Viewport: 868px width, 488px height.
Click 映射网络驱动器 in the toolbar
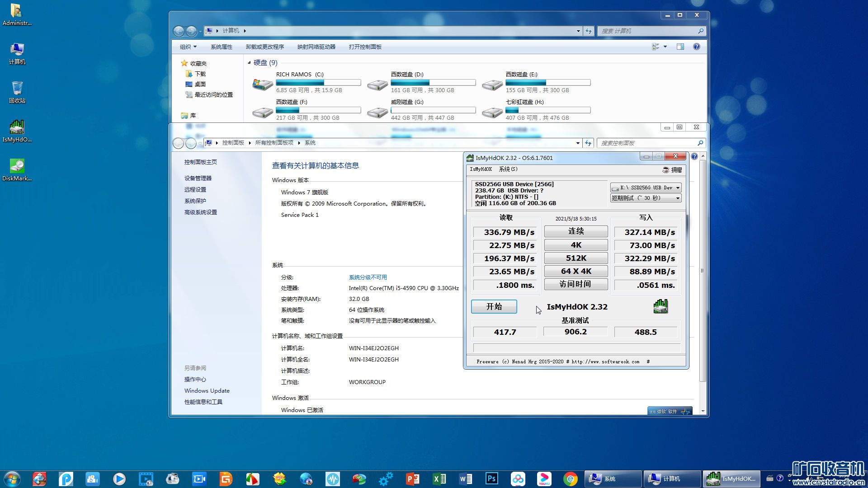point(316,47)
